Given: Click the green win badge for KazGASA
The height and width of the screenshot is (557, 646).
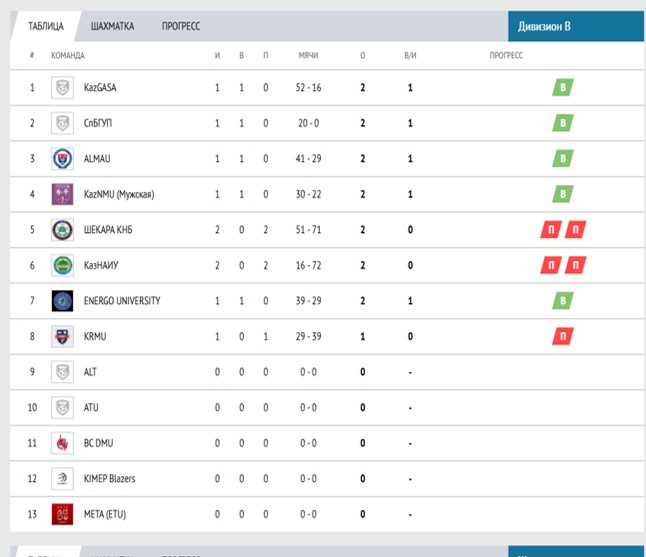Looking at the screenshot, I should coord(563,88).
